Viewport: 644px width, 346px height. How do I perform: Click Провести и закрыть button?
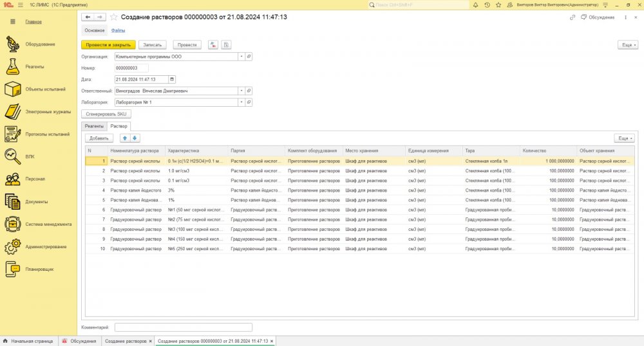click(108, 44)
